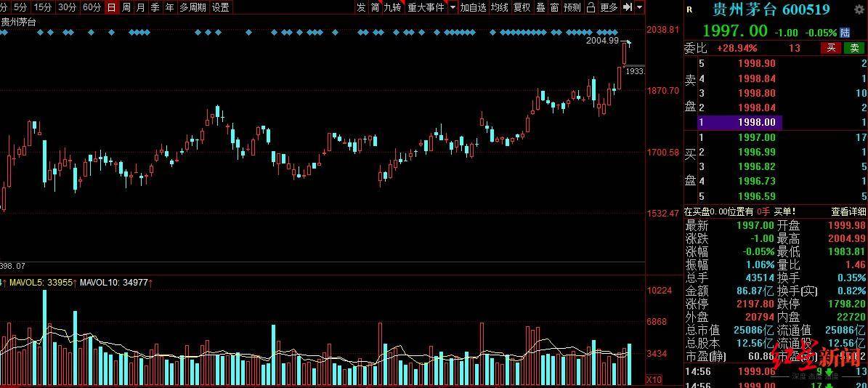Click the 开盘 value 1999.98
The image size is (868, 388).
846,225
